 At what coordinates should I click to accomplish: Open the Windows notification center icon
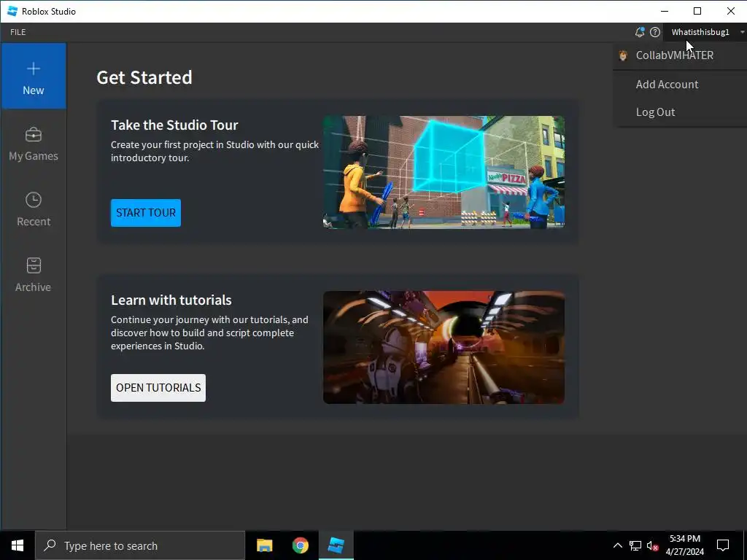click(723, 545)
